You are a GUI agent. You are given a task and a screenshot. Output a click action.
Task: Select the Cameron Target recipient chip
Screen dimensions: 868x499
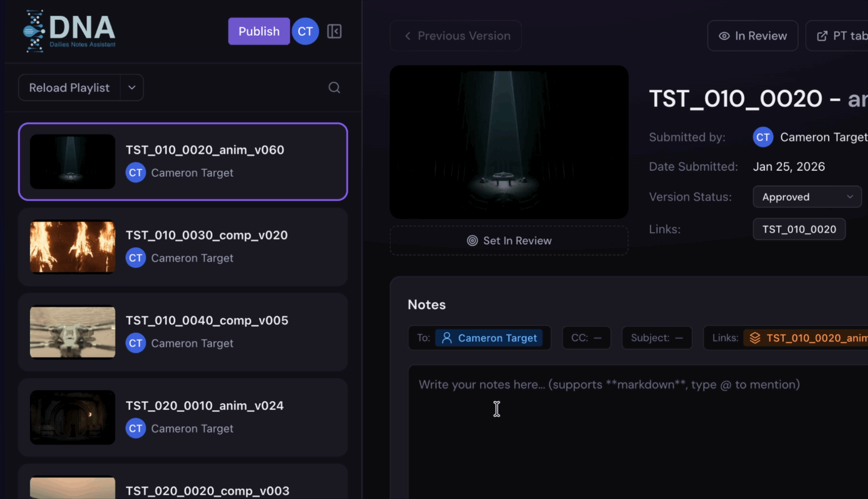[489, 338]
